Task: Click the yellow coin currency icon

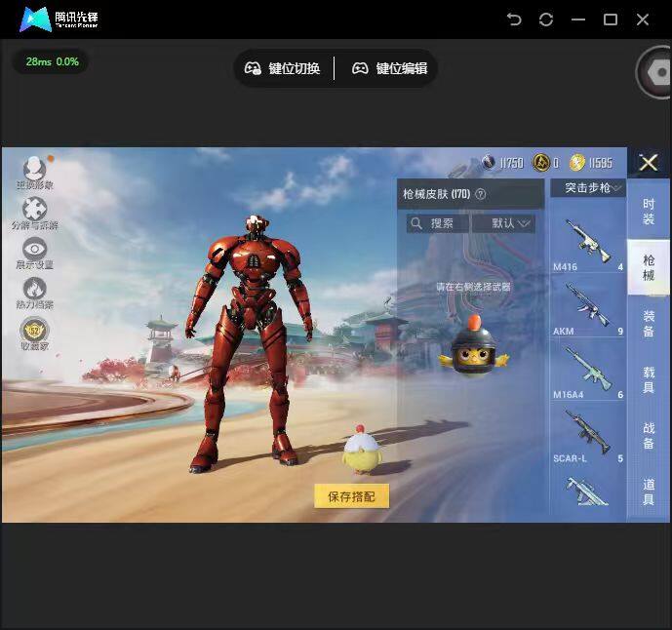Action: [x=577, y=163]
